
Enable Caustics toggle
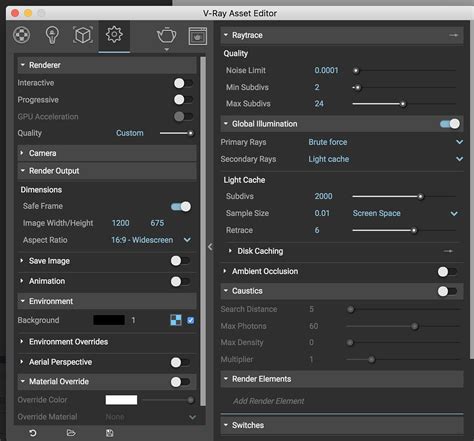447,291
